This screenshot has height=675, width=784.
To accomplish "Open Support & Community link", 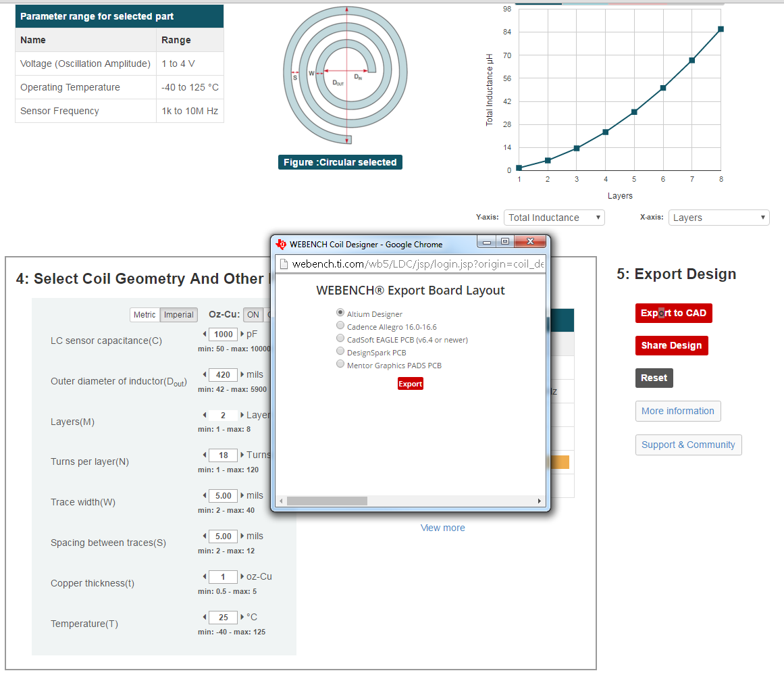I will 689,445.
